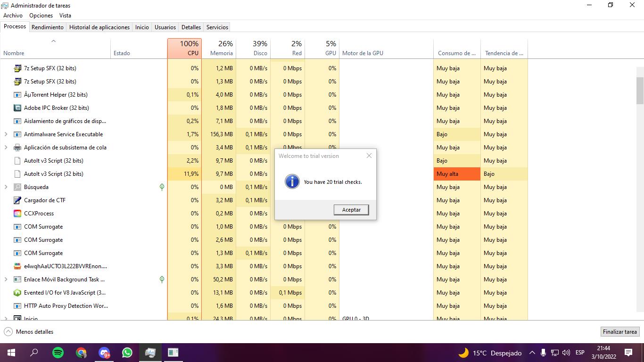This screenshot has width=644, height=362.
Task: Click the Cargador de CTF process icon
Action: pyautogui.click(x=17, y=200)
